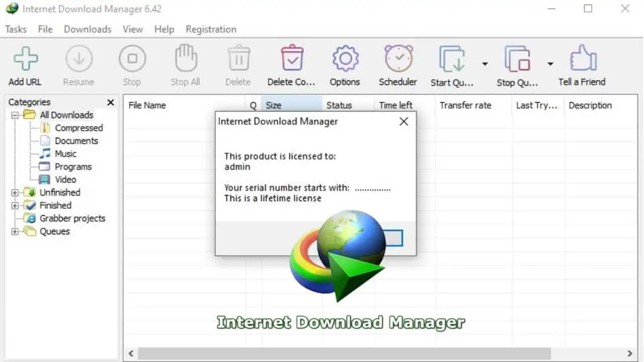Expand the Unfinished category node
This screenshot has width=644, height=362.
tap(15, 193)
